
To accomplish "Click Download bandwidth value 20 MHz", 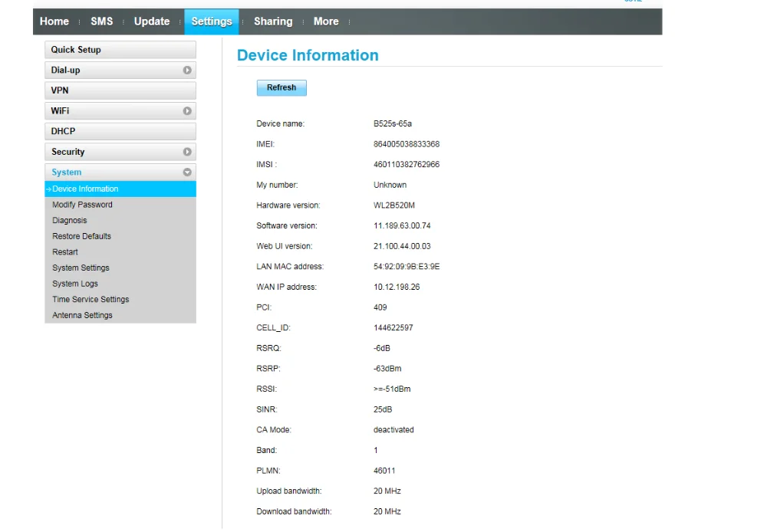I will [x=387, y=511].
